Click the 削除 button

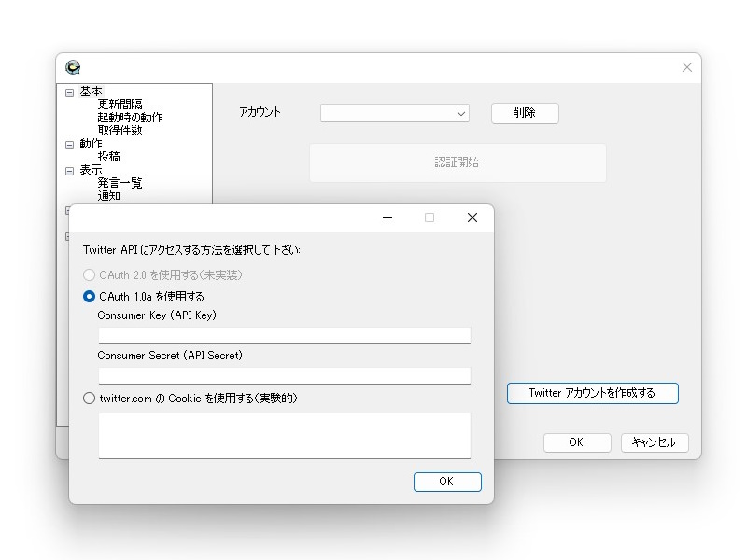tap(525, 113)
